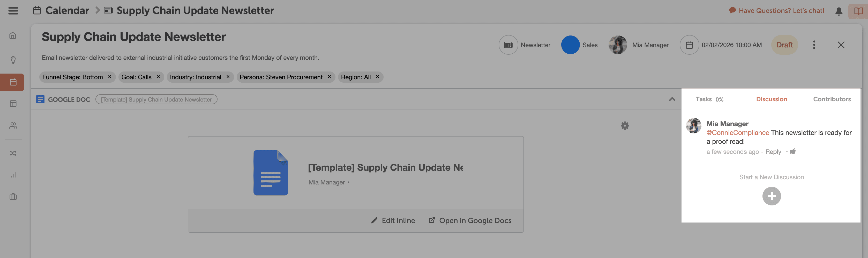Open the analytics bar chart sidebar icon
The width and height of the screenshot is (868, 258).
[13, 175]
